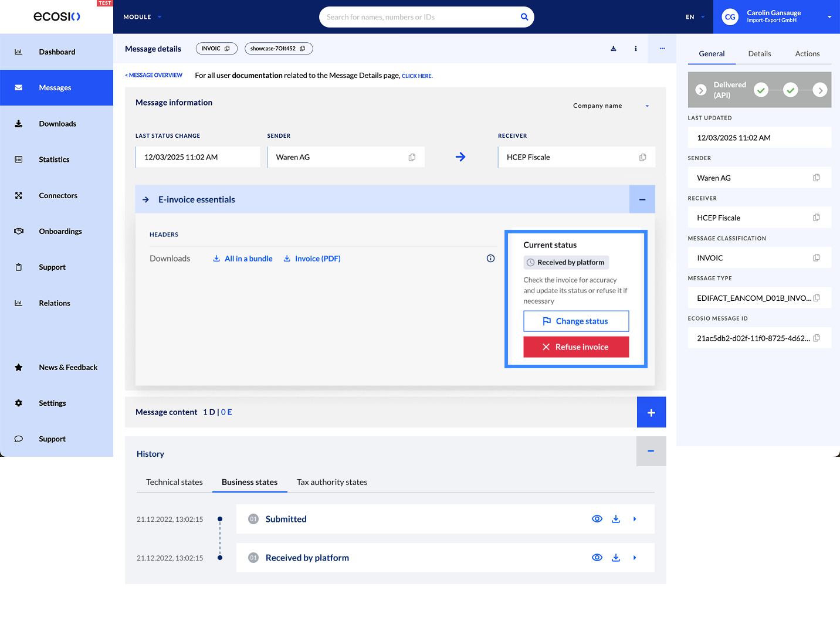Copy the receiver HCEP Fiscale in Message information
This screenshot has width=840, height=628.
(x=643, y=157)
